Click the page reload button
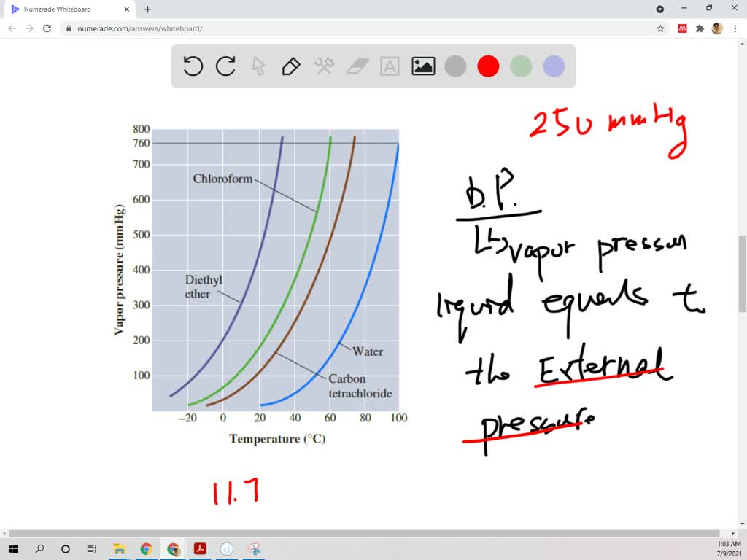The height and width of the screenshot is (560, 747). pos(47,28)
